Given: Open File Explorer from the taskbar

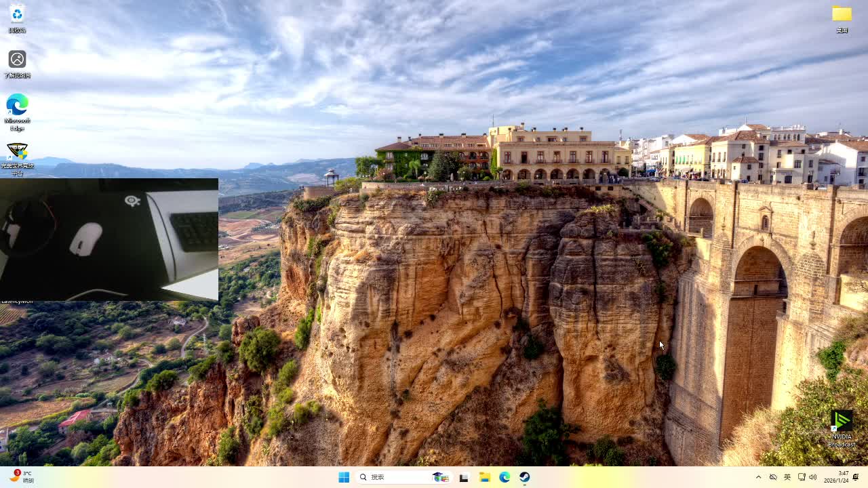Looking at the screenshot, I should click(x=484, y=477).
